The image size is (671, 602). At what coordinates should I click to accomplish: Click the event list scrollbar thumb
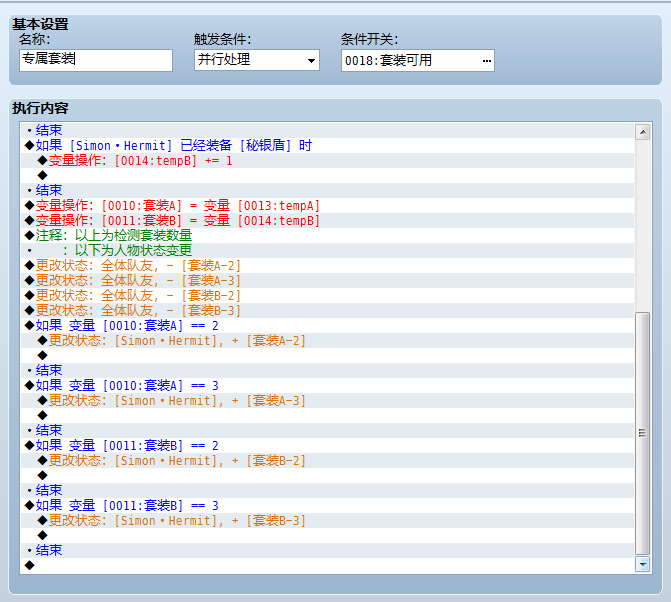coord(642,433)
